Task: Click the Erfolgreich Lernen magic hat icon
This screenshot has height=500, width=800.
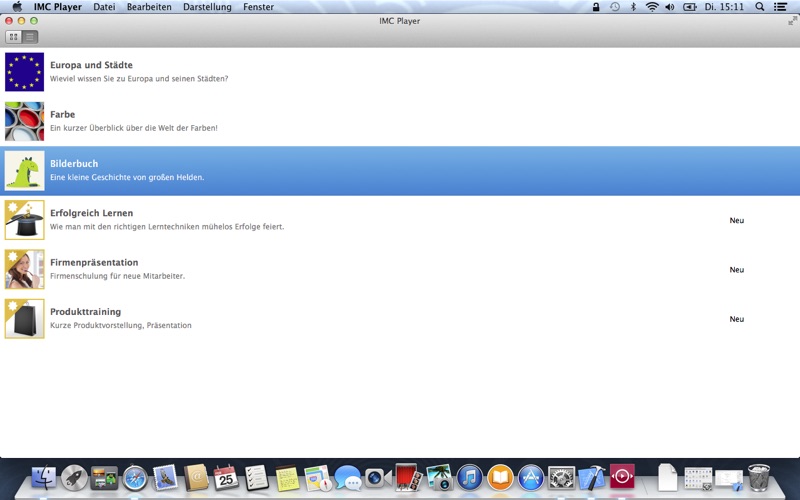Action: coord(24,220)
